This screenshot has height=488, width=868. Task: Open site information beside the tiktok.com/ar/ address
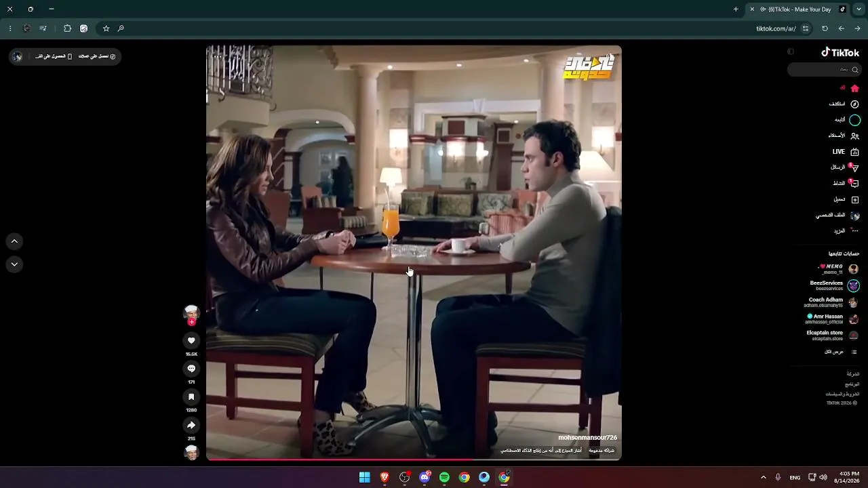[806, 28]
